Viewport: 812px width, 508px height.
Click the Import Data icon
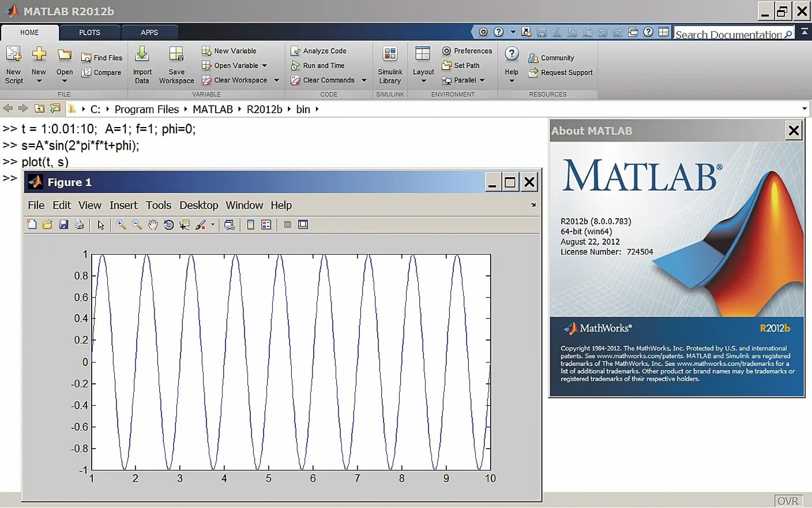click(x=142, y=55)
